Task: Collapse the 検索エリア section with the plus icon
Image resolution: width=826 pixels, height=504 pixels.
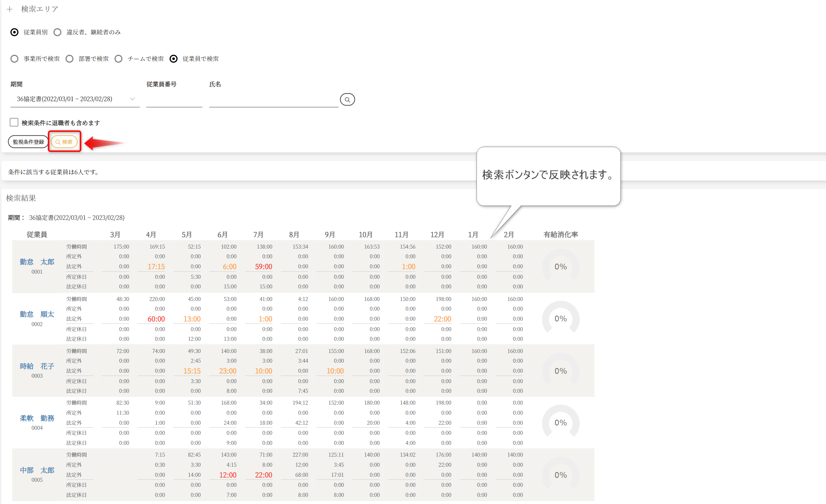Action: 10,9
